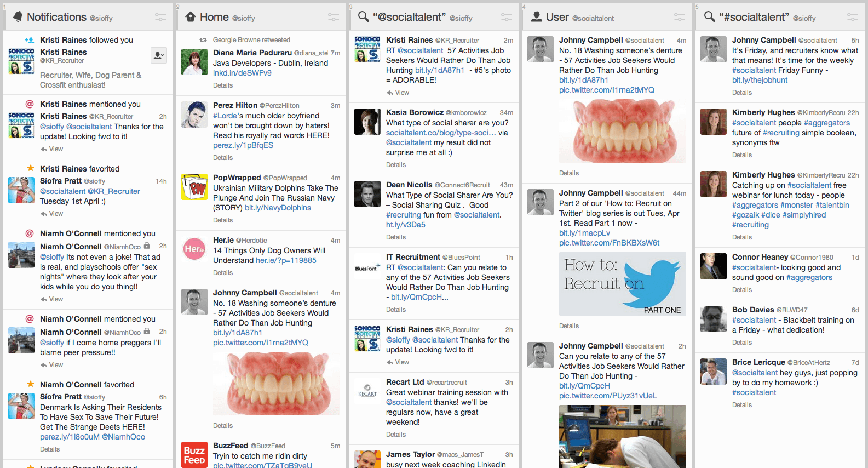
Task: Open How to Recruit on Twitter image
Action: tap(623, 283)
